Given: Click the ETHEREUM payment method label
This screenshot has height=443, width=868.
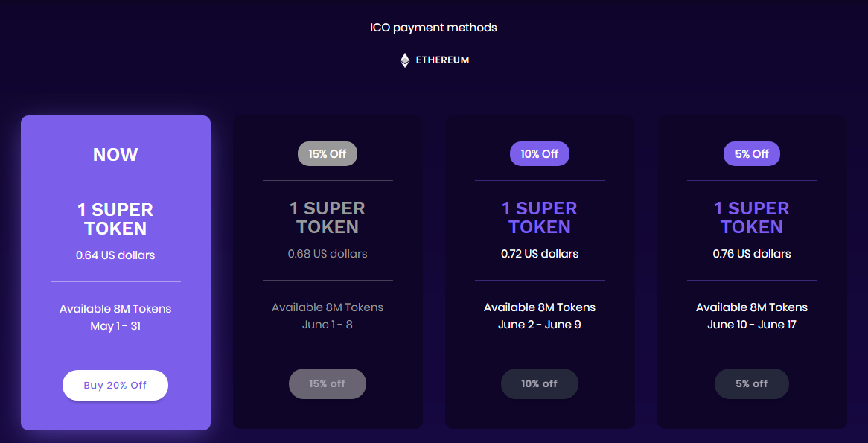Looking at the screenshot, I should click(442, 60).
